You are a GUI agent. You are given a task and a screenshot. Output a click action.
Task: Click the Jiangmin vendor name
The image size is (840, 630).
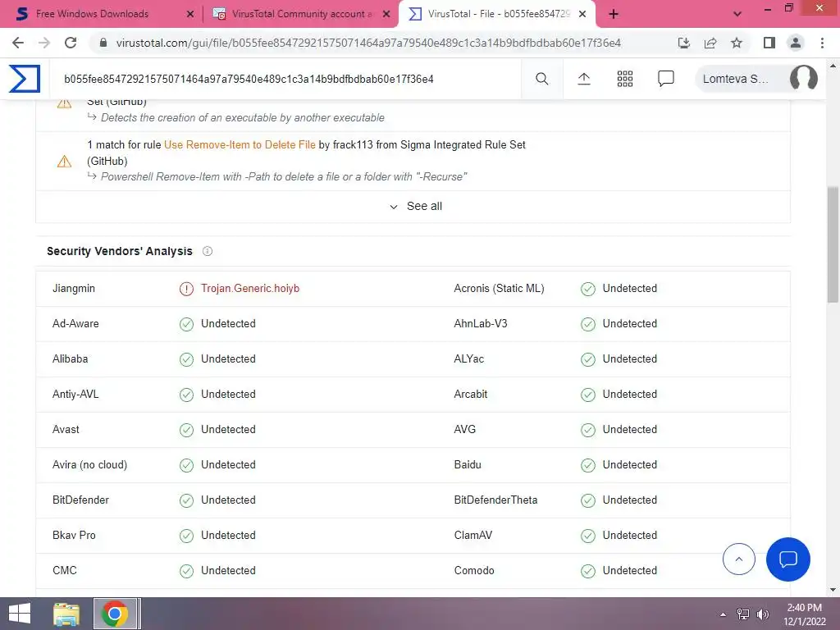click(74, 288)
